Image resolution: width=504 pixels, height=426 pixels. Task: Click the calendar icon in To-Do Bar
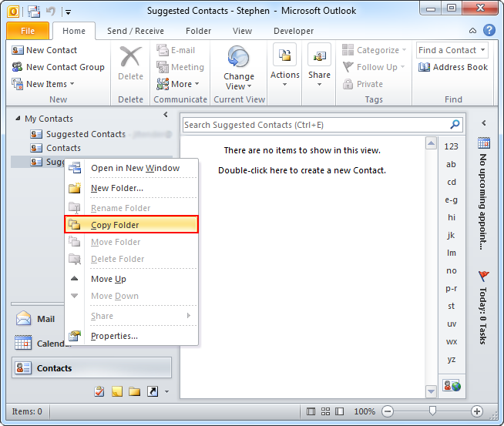pyautogui.click(x=484, y=143)
